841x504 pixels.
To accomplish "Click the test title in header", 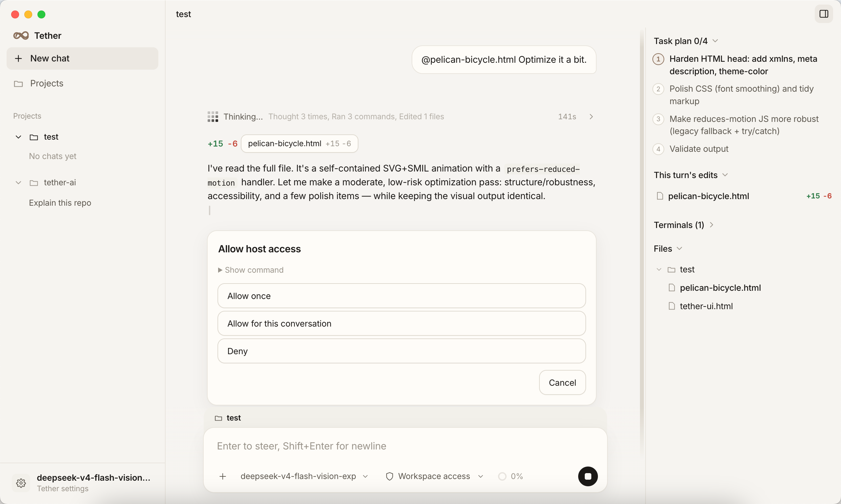I will [183, 14].
